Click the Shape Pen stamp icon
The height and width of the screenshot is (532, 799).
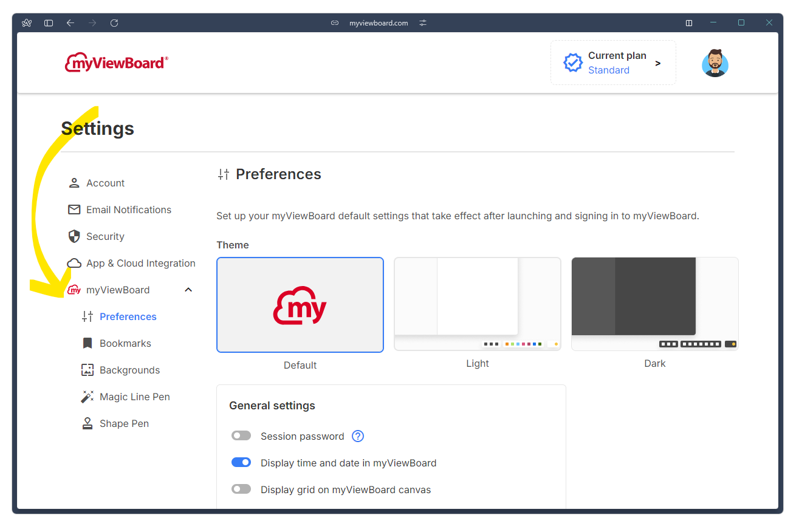coord(87,423)
